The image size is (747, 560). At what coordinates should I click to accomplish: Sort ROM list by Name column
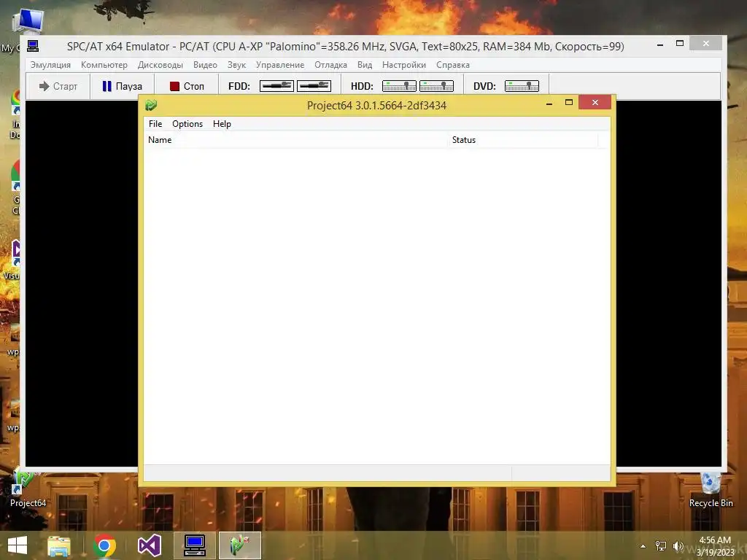point(295,140)
